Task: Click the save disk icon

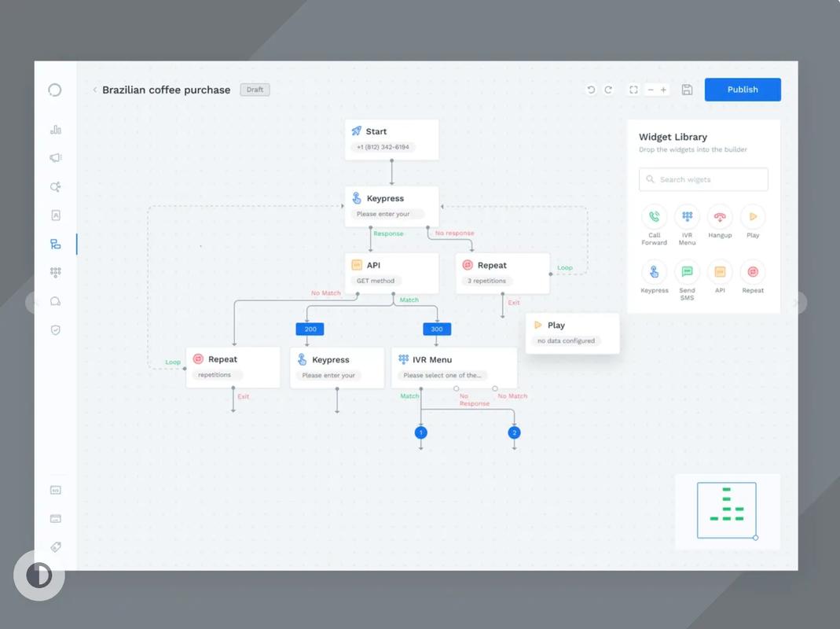Action: click(687, 90)
